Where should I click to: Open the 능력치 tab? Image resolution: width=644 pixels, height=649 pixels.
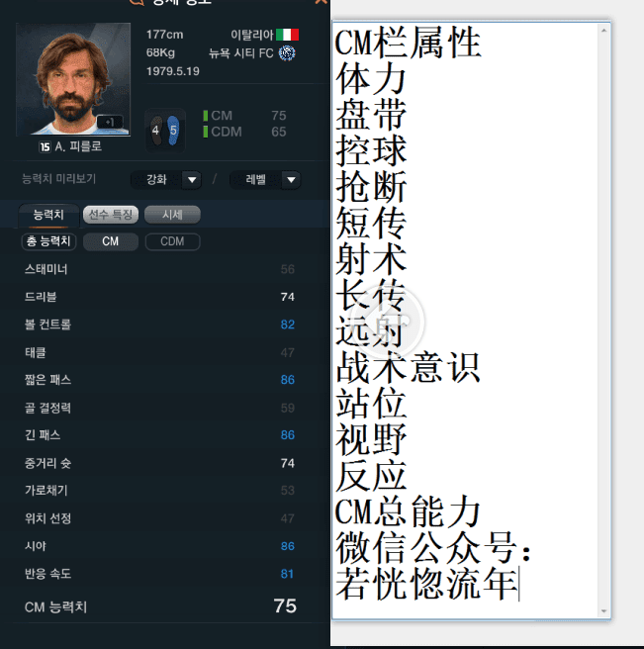[x=48, y=215]
